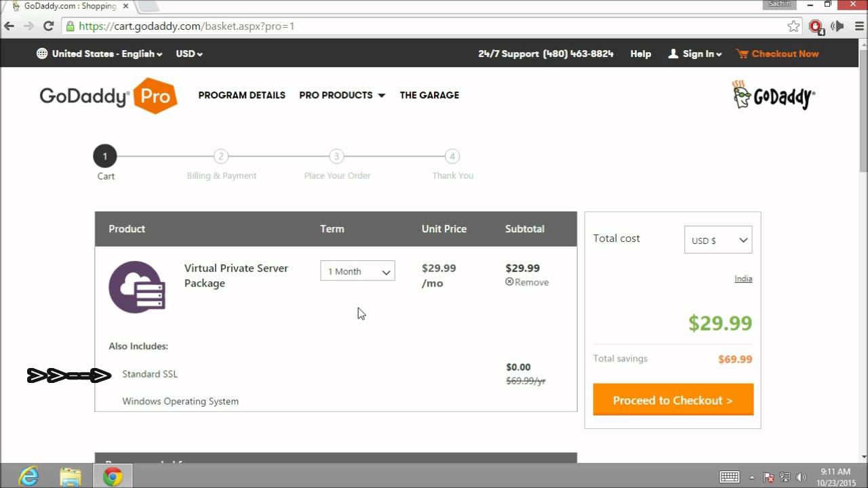Click the Help link in the top bar
Image resolution: width=868 pixels, height=488 pixels.
[x=640, y=54]
